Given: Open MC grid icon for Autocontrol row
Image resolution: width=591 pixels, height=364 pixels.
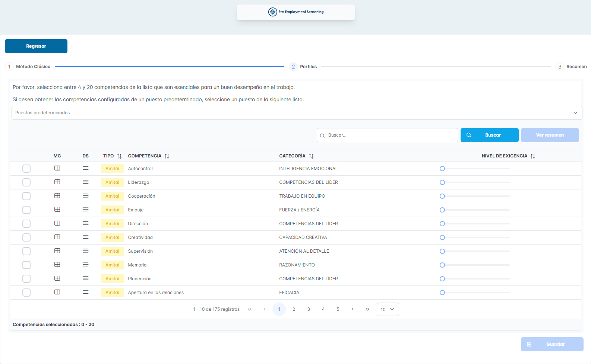Looking at the screenshot, I should tap(57, 168).
